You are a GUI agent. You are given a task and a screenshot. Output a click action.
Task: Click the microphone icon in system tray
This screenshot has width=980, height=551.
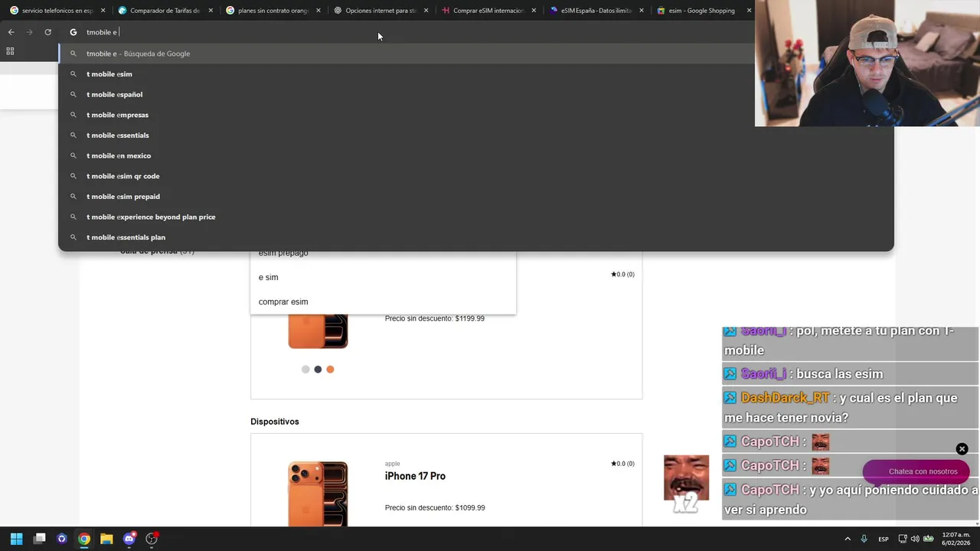tap(864, 539)
